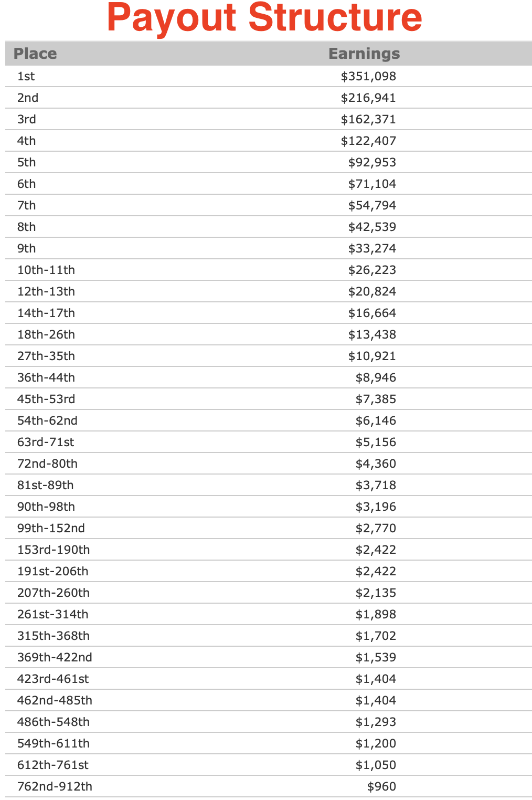Select the 27th-35th place range
Viewport: 532px width, 800px height.
click(x=46, y=356)
